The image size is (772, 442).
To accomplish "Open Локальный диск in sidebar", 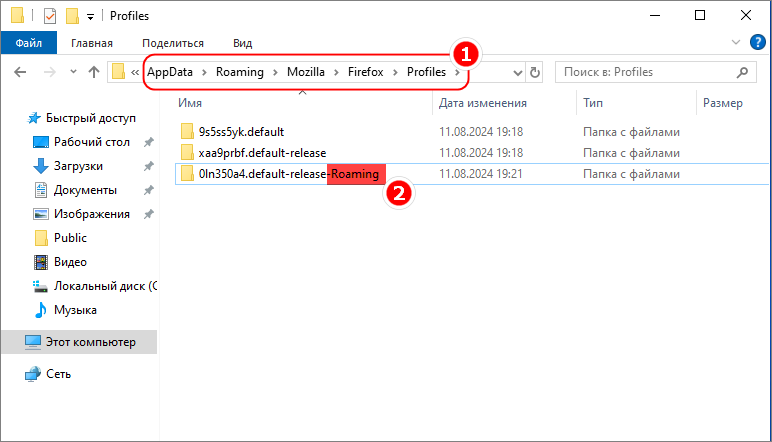I will point(105,286).
